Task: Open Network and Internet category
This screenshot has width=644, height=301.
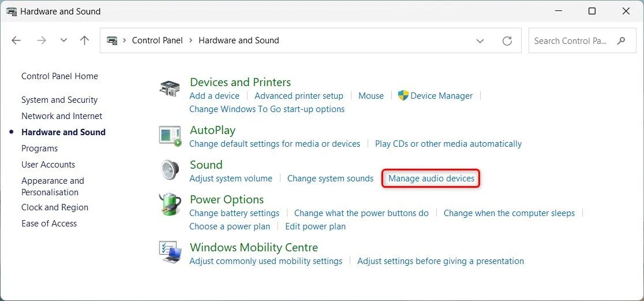Action: [x=62, y=116]
